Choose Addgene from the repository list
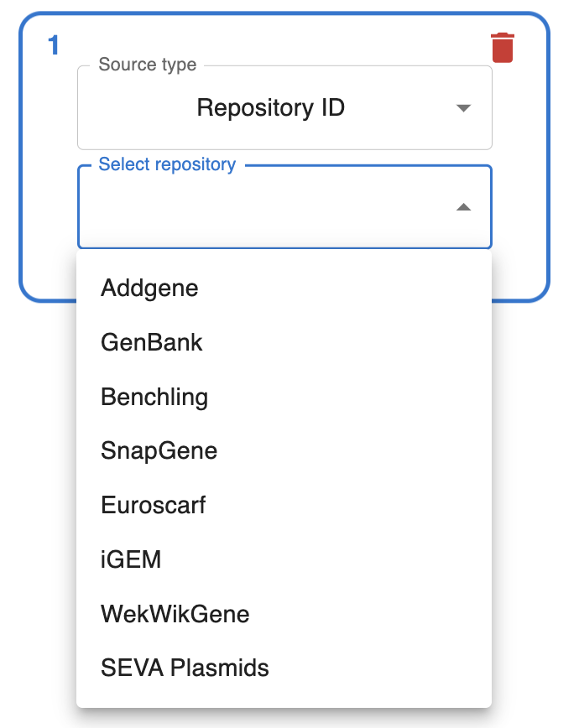Screen dimensions: 579x728 click(149, 288)
